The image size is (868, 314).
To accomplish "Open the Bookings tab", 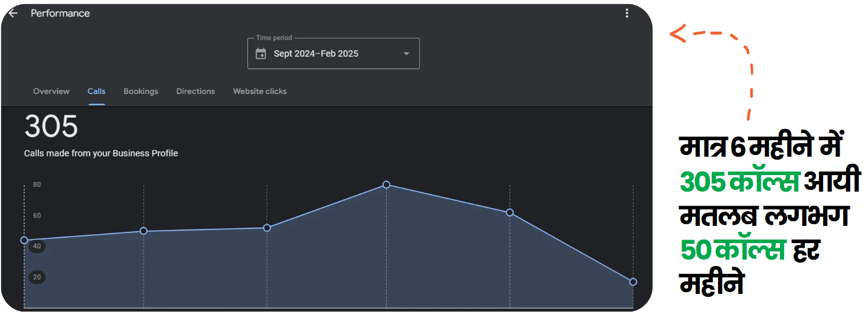I will pyautogui.click(x=141, y=91).
